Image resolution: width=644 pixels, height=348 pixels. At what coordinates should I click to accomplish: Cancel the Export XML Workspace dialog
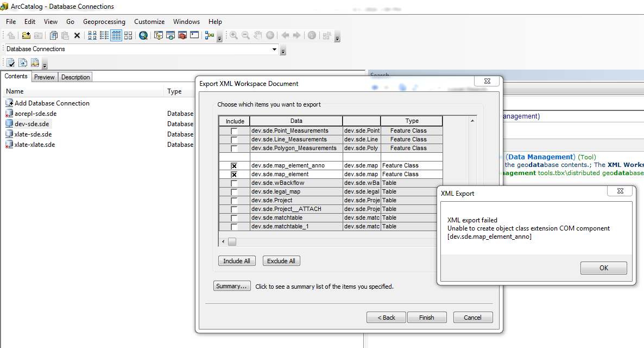tap(472, 317)
